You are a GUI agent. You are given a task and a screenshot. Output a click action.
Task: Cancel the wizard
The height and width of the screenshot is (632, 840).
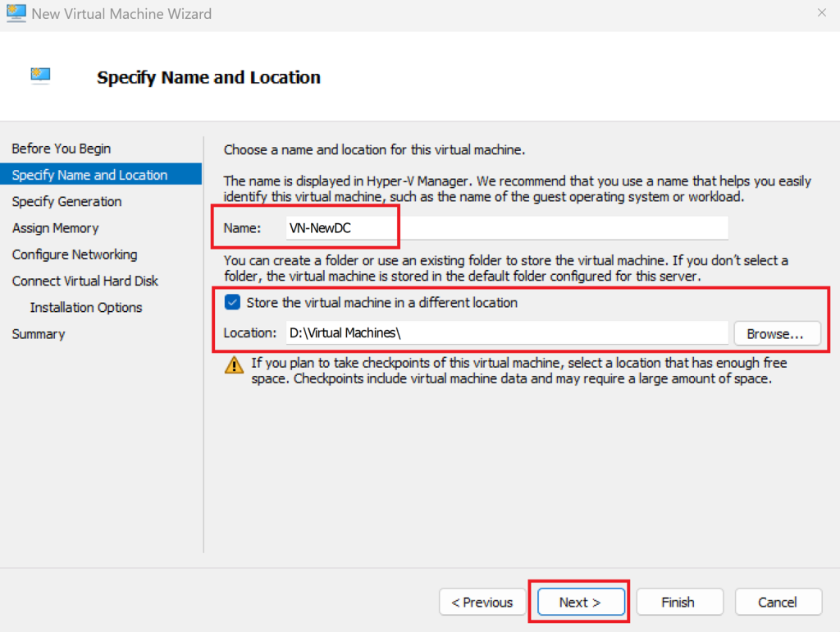pyautogui.click(x=778, y=602)
